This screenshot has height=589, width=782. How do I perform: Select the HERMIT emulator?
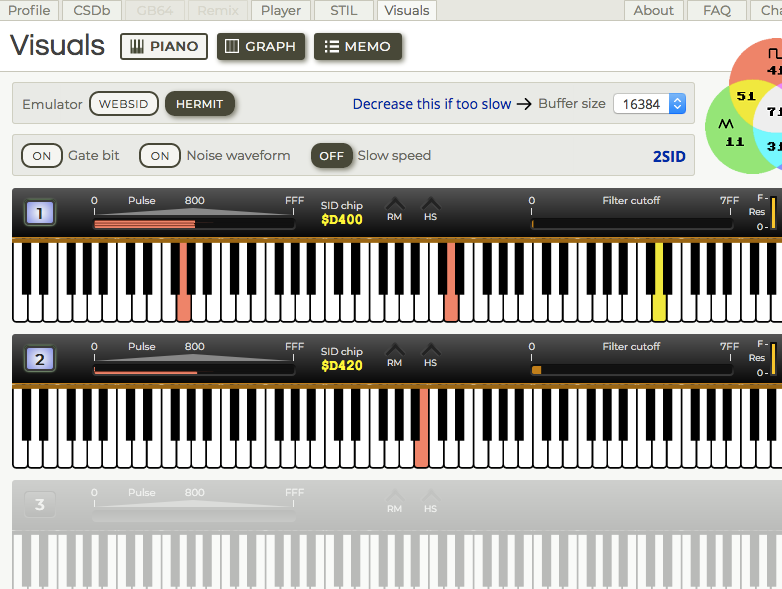pyautogui.click(x=199, y=104)
